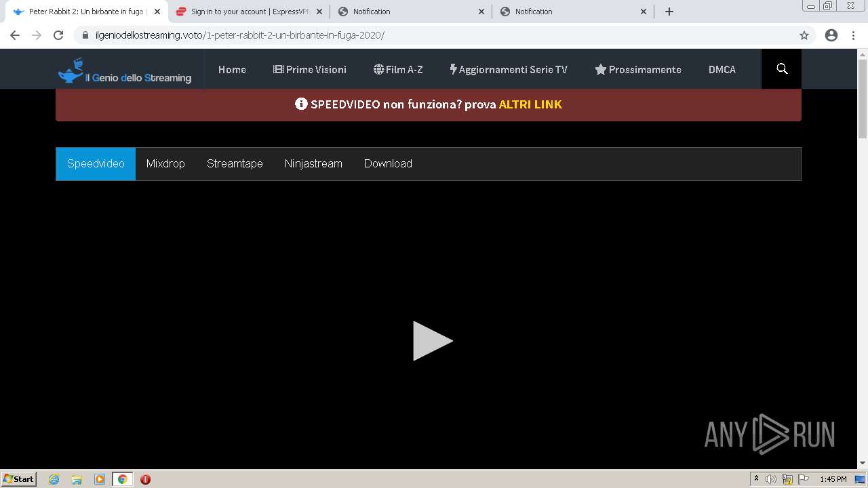
Task: Open Aggiornamenti Serie TV menu item
Action: pos(509,69)
